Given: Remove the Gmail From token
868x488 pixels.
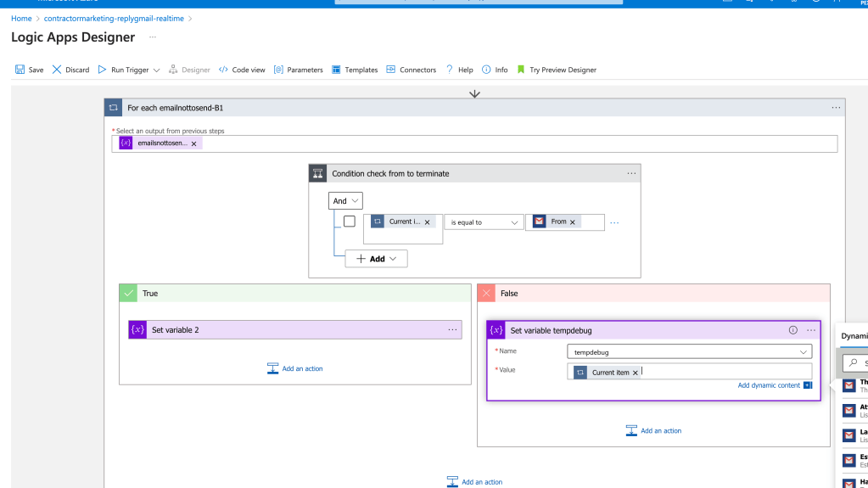Looking at the screenshot, I should pos(573,222).
